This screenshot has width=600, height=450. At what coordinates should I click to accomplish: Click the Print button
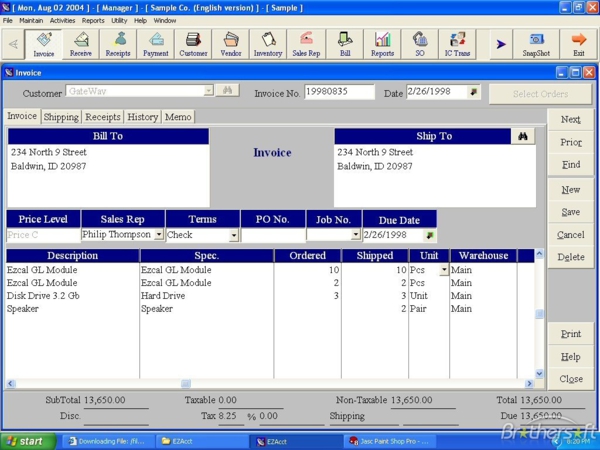(570, 334)
